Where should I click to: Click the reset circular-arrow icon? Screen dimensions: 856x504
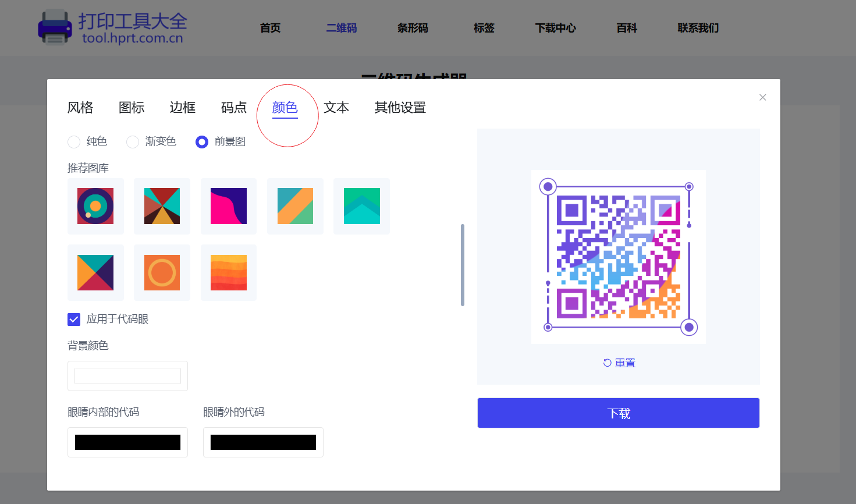[x=607, y=363]
